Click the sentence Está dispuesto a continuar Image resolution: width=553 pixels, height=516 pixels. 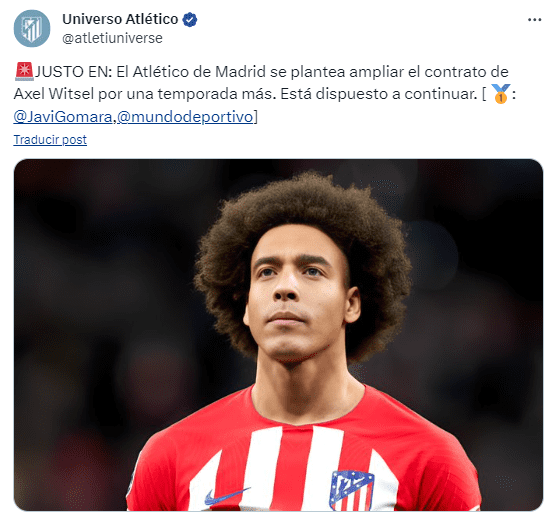(x=379, y=94)
